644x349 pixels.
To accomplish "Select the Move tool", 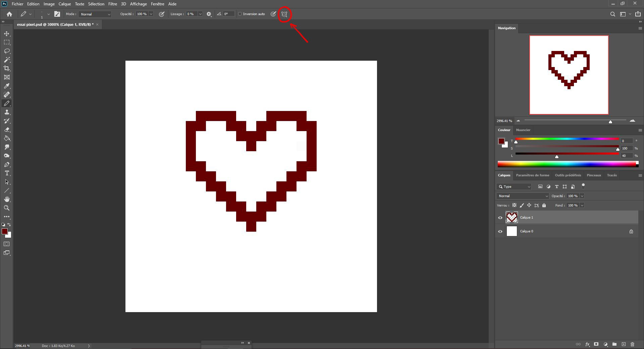I will (x=7, y=34).
